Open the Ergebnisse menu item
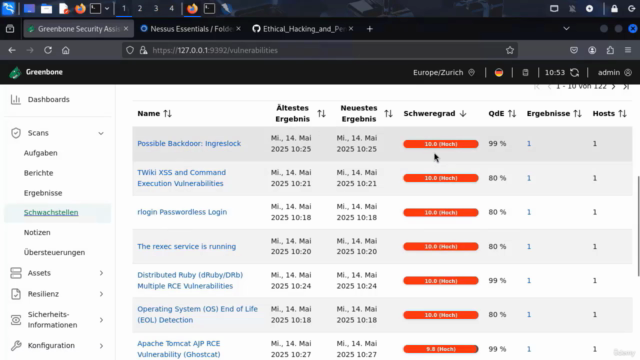 [43, 193]
